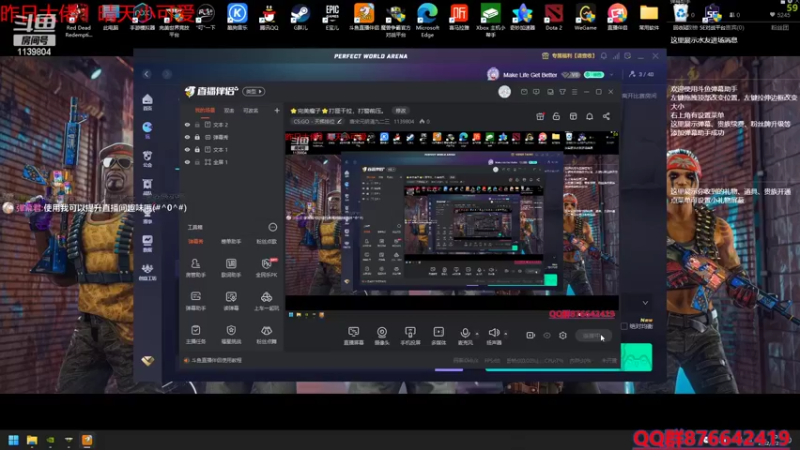Add a new scene with the plus button
Screen dimensions: 800x450
point(277,110)
